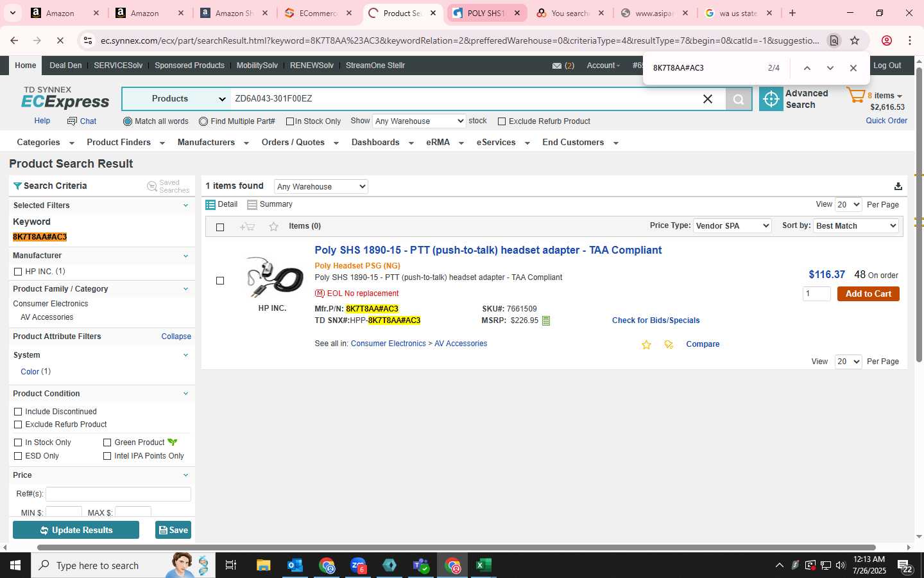Select Match all words radio button

coord(127,121)
